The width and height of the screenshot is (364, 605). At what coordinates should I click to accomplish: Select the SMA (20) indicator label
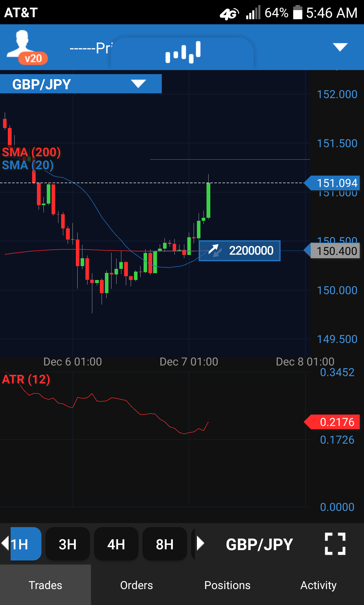click(x=28, y=165)
